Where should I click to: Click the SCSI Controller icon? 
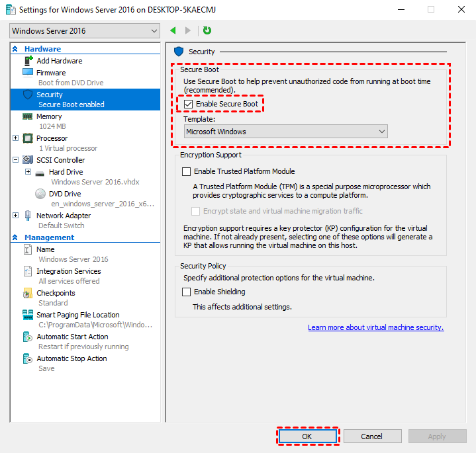[28, 160]
